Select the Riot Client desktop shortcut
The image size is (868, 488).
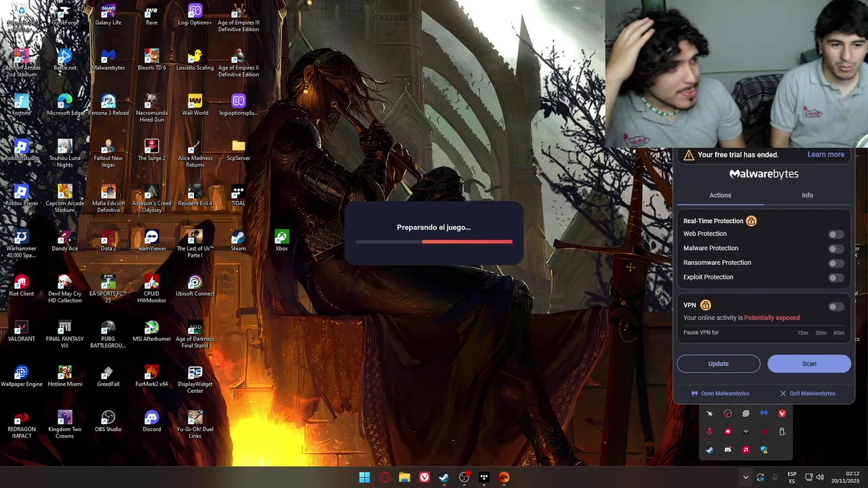pos(21,286)
